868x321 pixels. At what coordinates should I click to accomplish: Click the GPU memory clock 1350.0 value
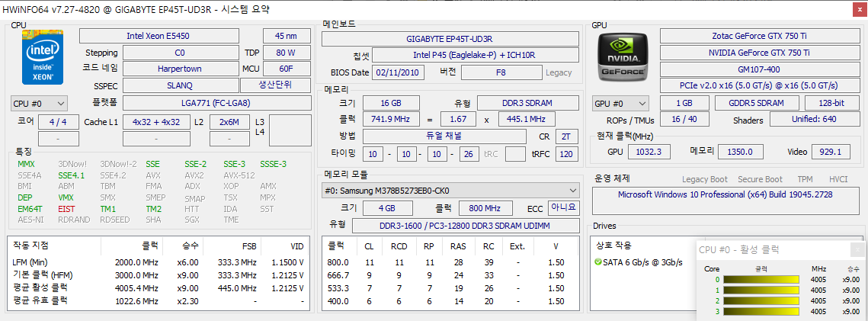[x=740, y=152]
